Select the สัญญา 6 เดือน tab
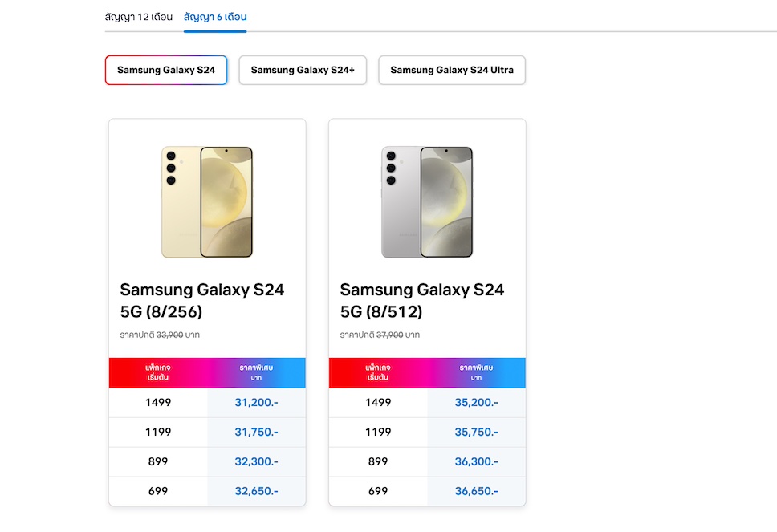The width and height of the screenshot is (777, 532). 215,17
